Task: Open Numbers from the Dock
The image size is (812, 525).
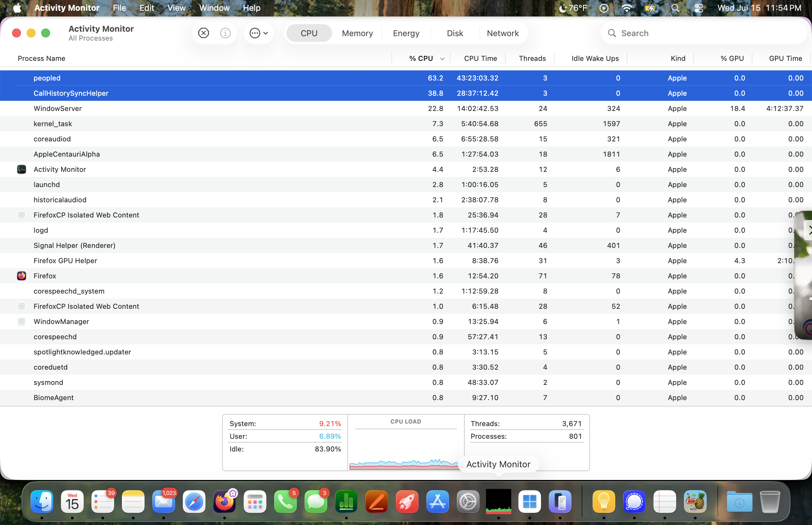Action: click(x=346, y=501)
